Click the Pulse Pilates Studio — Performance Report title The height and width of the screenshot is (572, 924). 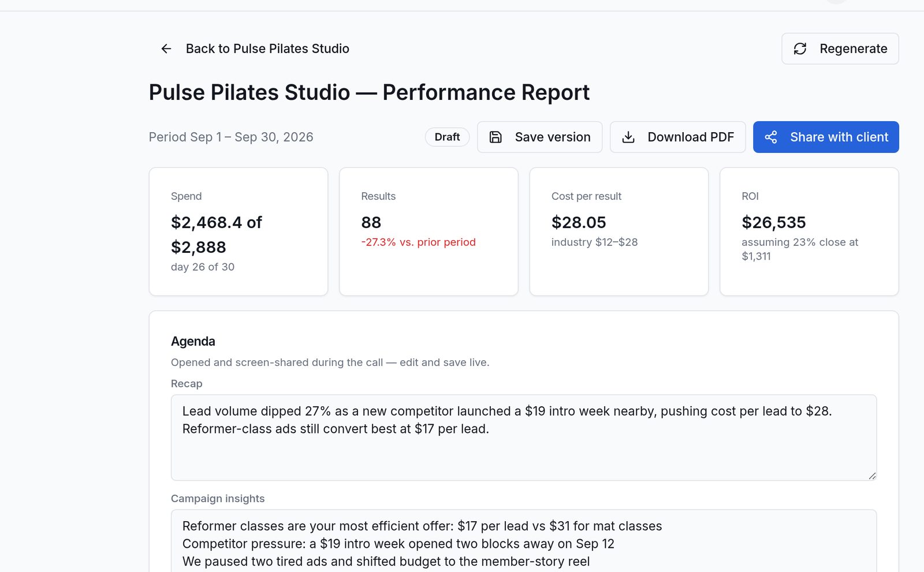click(369, 92)
